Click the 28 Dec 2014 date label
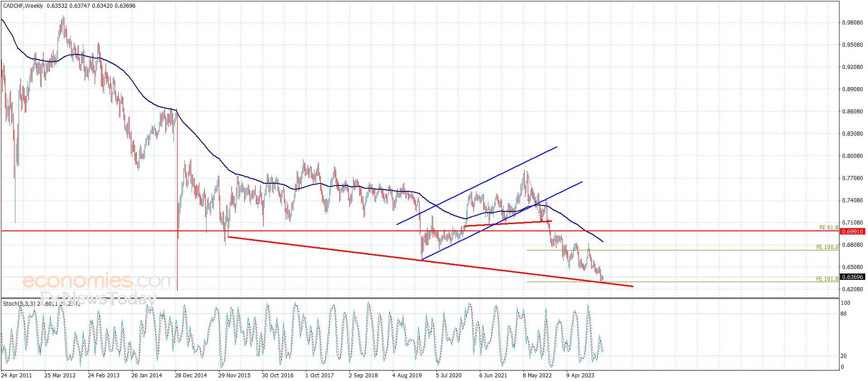Screen dimensions: 868x381 (x=191, y=375)
